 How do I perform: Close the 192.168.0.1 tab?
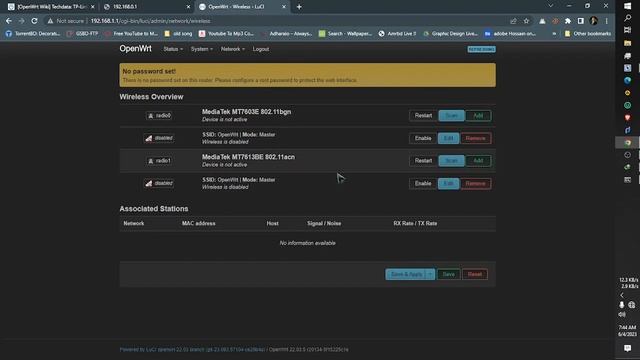click(x=188, y=7)
